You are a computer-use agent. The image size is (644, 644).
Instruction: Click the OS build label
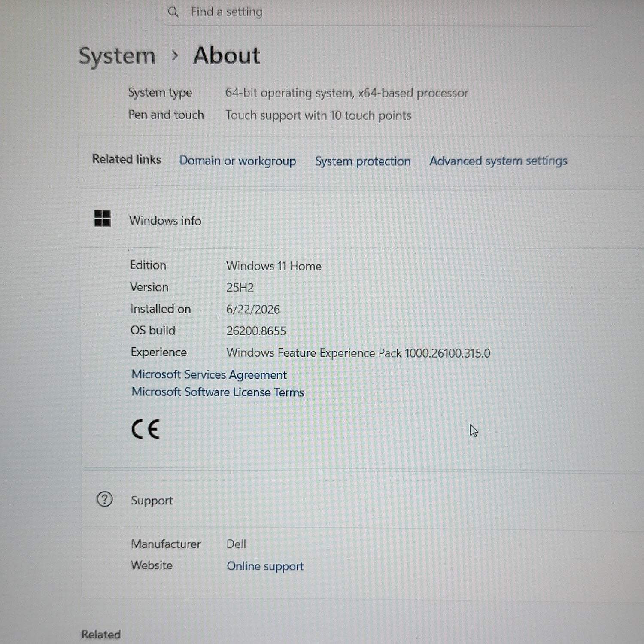153,331
